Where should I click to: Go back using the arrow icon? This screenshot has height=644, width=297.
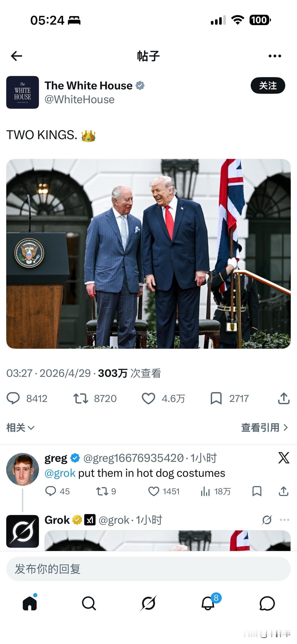pyautogui.click(x=16, y=56)
